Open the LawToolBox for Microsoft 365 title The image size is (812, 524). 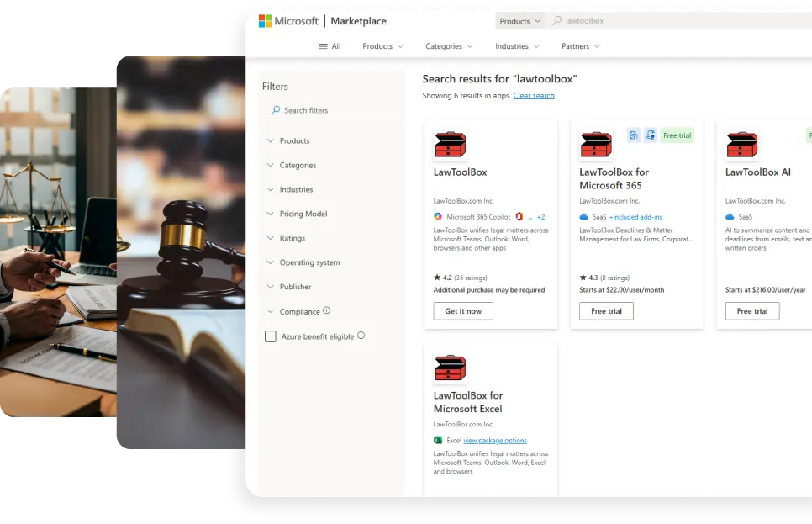pos(614,179)
